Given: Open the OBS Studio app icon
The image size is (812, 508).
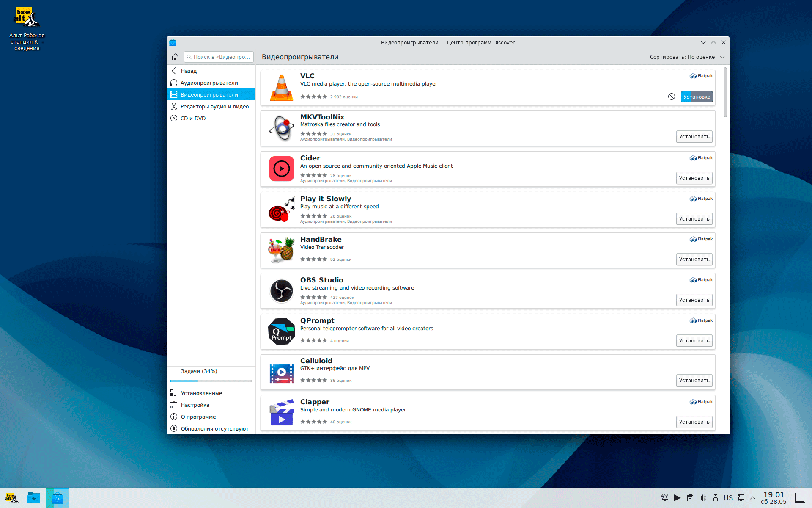Looking at the screenshot, I should (x=281, y=291).
